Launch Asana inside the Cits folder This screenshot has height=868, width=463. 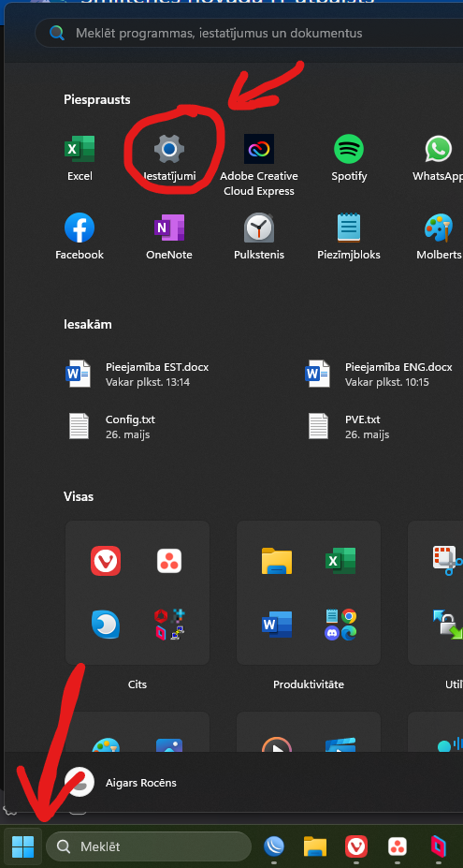tap(169, 561)
